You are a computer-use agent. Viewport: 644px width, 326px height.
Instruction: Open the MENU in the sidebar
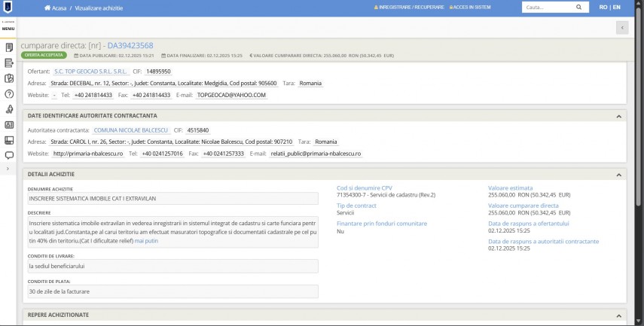click(x=8, y=28)
